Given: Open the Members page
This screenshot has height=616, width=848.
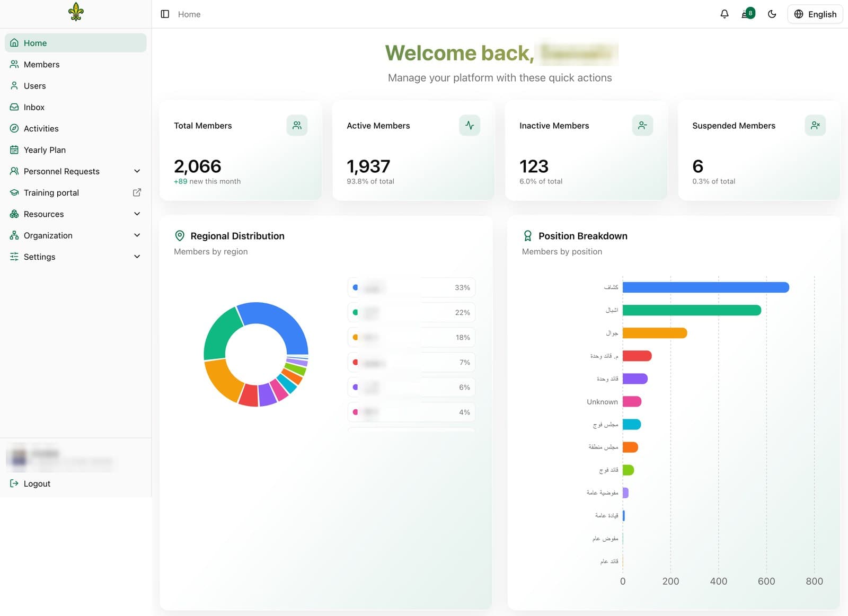Looking at the screenshot, I should 76,64.
